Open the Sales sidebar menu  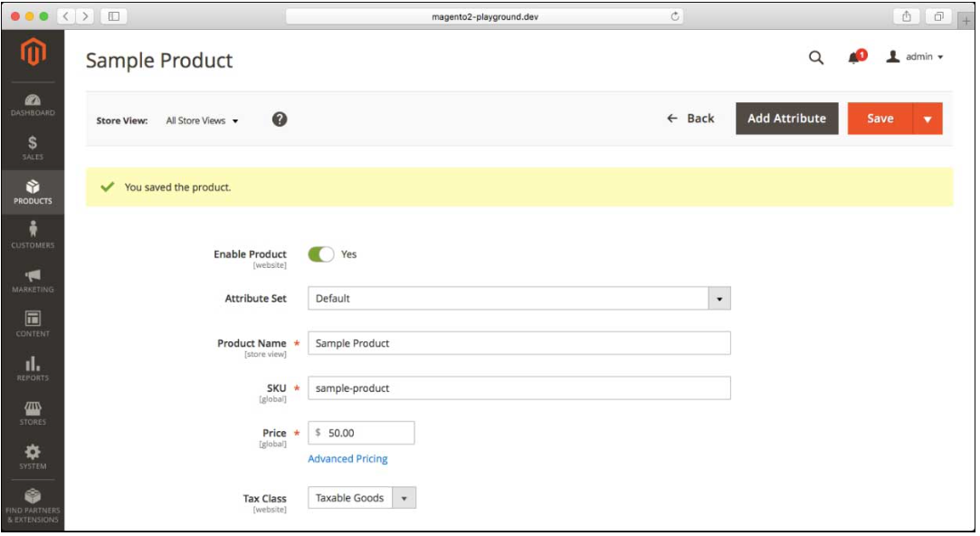click(x=33, y=148)
